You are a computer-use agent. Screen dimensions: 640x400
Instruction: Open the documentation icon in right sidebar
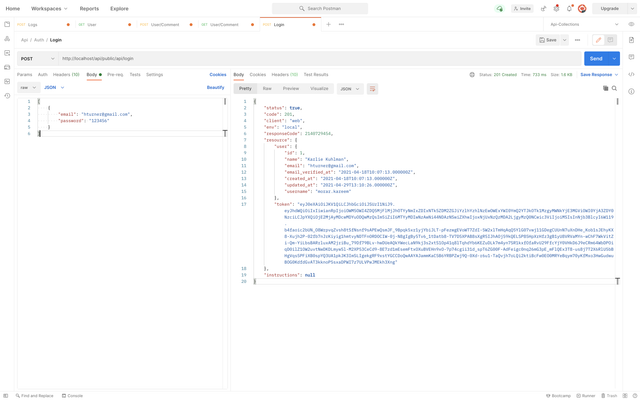631,40
